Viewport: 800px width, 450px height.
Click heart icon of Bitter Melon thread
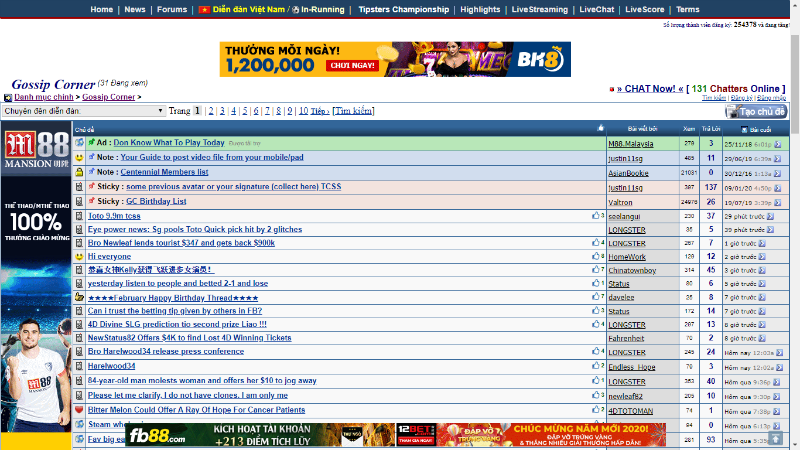pyautogui.click(x=79, y=410)
